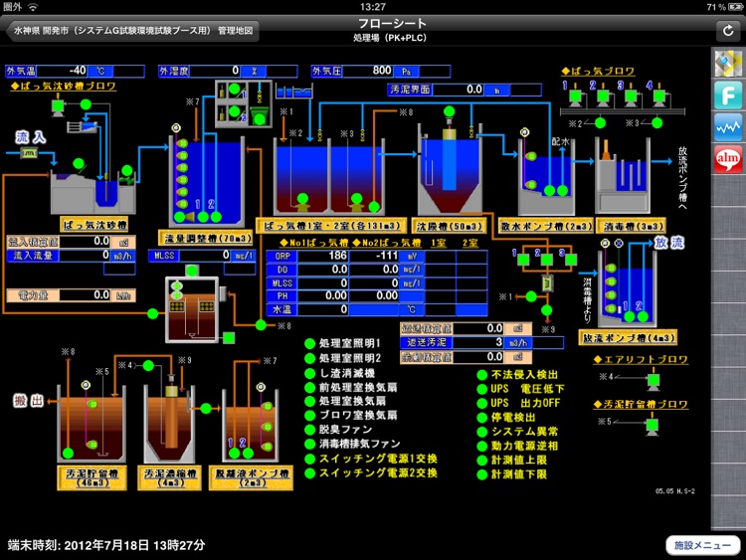
Task: Tap the ORP value 186 cell
Action: click(323, 256)
